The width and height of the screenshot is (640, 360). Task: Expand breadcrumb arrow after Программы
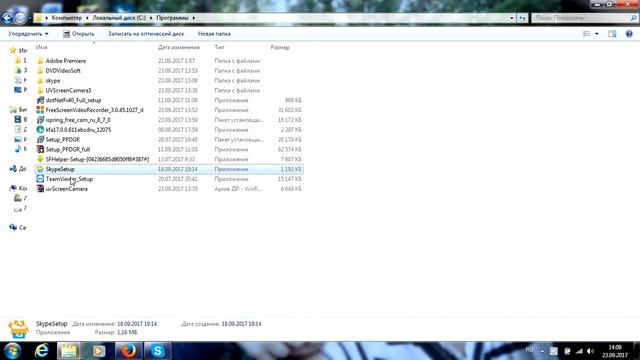point(193,18)
